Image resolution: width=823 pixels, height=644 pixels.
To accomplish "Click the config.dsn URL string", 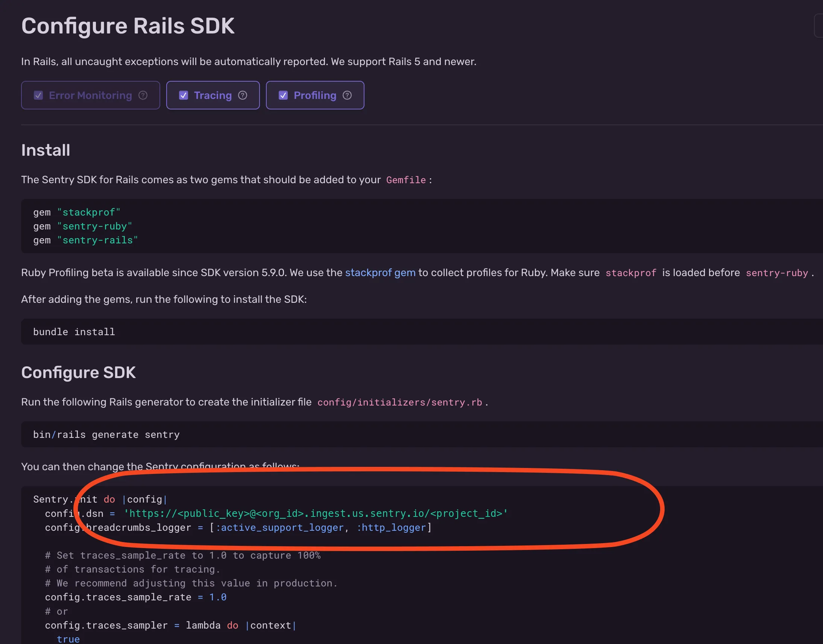I will pos(316,513).
